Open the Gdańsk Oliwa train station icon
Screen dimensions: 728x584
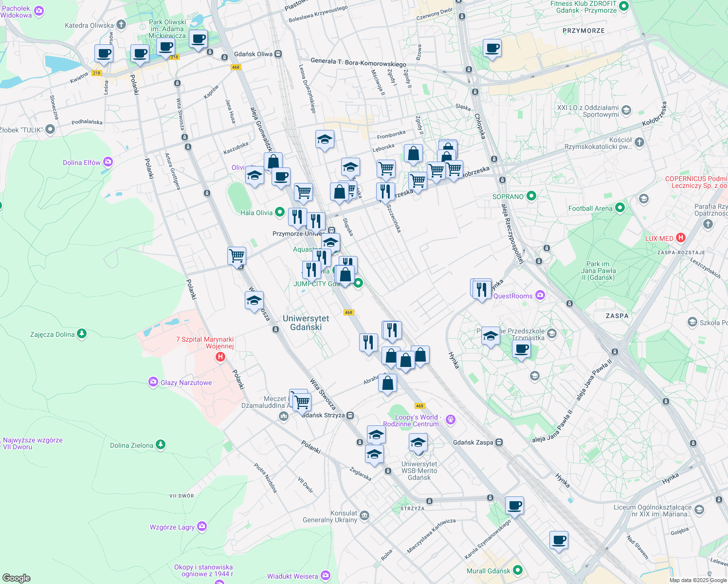tap(278, 54)
